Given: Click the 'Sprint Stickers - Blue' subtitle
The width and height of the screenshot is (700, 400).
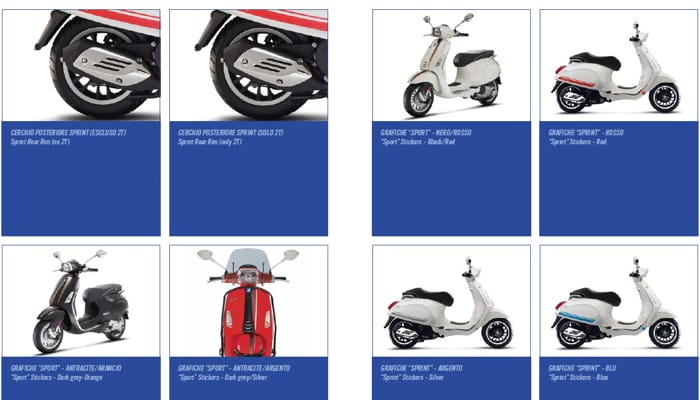Looking at the screenshot, I should (x=578, y=378).
